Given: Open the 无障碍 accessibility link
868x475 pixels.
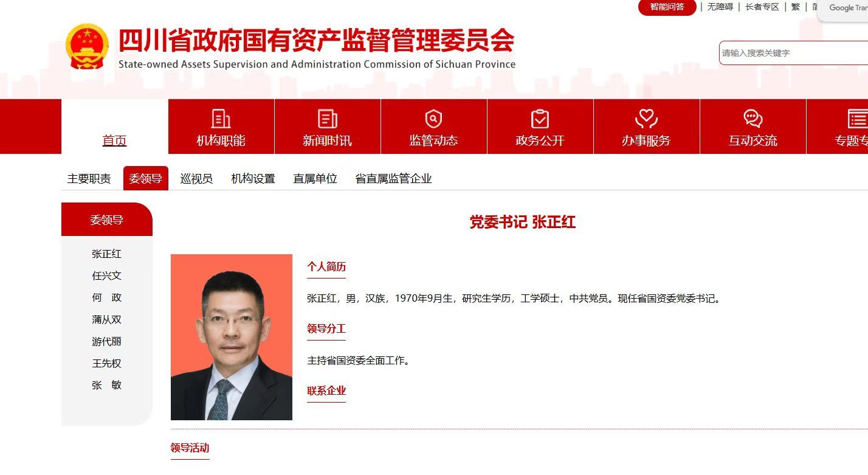Looking at the screenshot, I should [720, 7].
